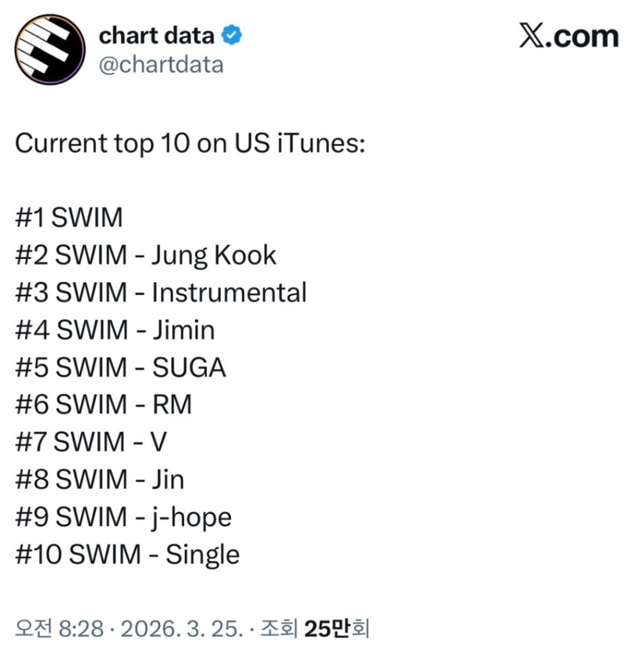The image size is (644, 650).
Task: Select the 'Current top 10 on US iTunes' line
Action: click(190, 144)
